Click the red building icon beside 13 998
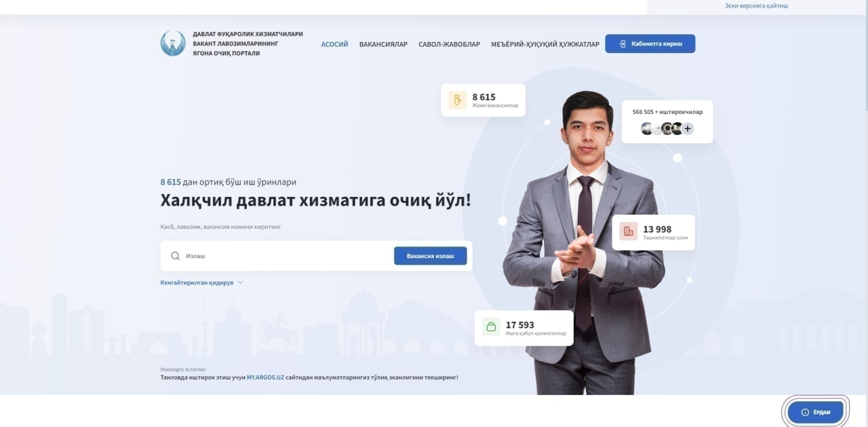 (629, 231)
